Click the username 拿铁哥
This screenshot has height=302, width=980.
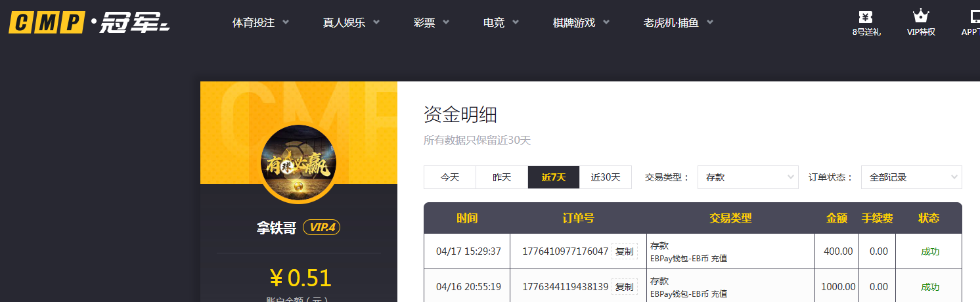pyautogui.click(x=277, y=228)
